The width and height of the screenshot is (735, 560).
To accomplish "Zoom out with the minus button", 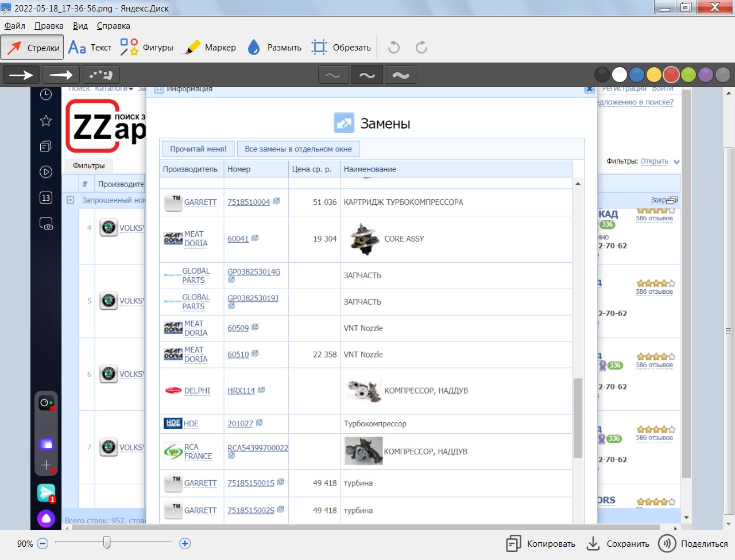I will click(42, 543).
